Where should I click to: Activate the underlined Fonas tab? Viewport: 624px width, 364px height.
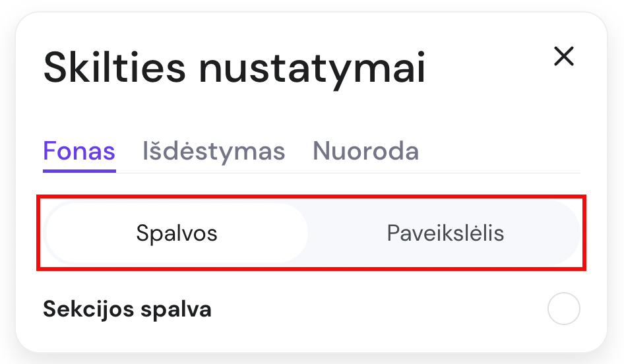79,152
